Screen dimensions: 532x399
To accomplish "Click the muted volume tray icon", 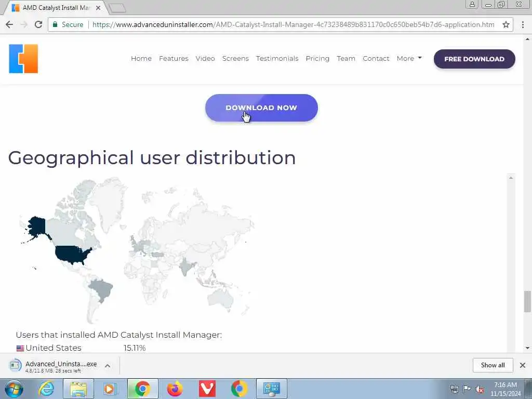I will [x=480, y=389].
